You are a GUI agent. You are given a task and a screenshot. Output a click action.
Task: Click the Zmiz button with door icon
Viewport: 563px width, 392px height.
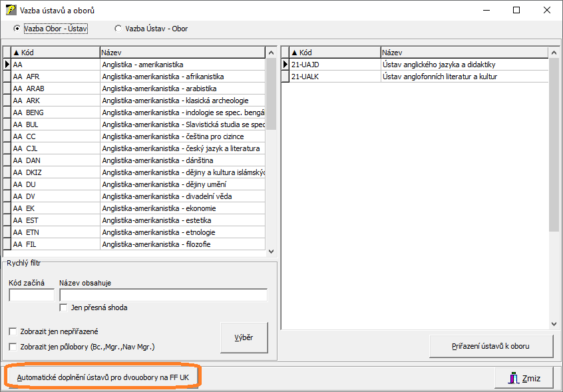coord(524,378)
